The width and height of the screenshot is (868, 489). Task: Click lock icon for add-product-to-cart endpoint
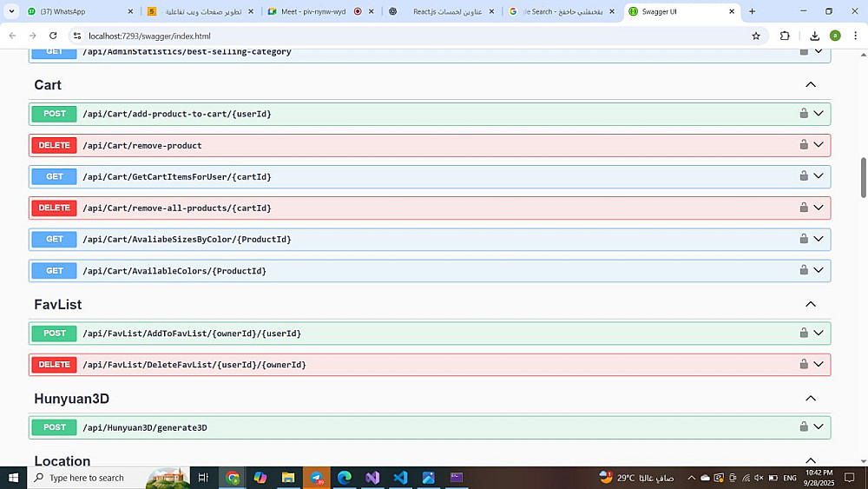[803, 114]
